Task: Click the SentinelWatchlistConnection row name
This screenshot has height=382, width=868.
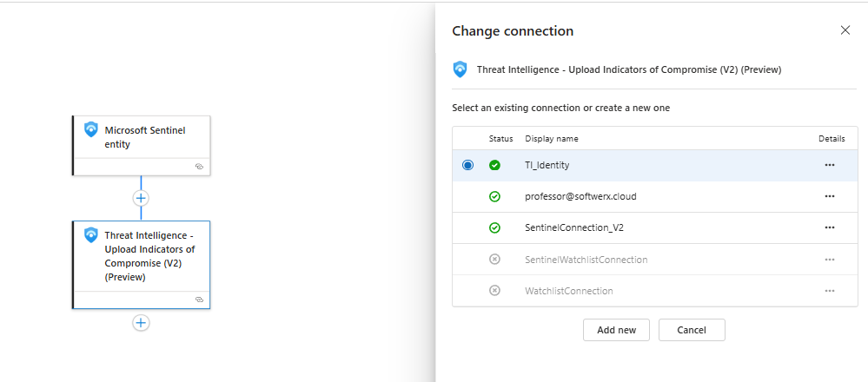Action: pos(586,260)
